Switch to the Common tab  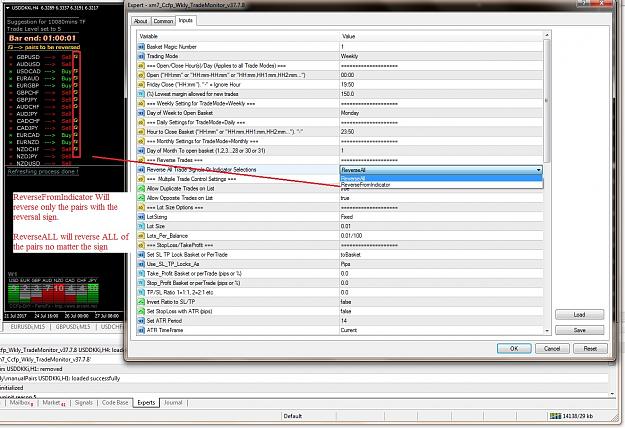pyautogui.click(x=163, y=21)
